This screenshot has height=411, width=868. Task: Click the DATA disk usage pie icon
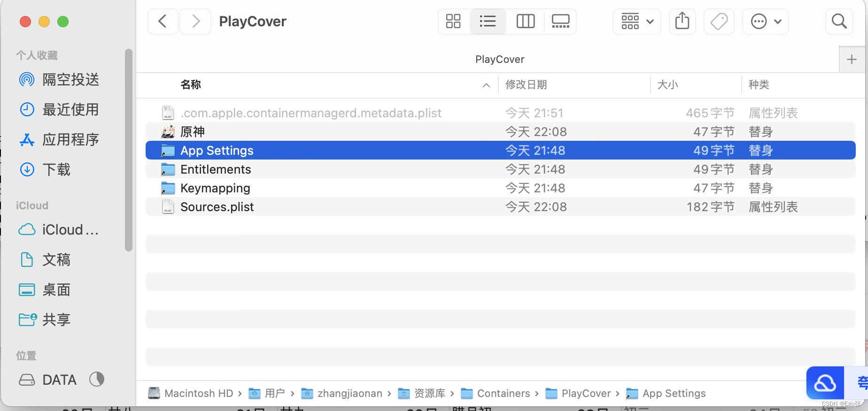click(97, 379)
